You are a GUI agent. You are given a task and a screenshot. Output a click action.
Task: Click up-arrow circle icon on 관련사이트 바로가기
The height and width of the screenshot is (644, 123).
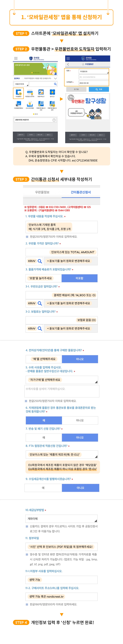click(x=54, y=120)
